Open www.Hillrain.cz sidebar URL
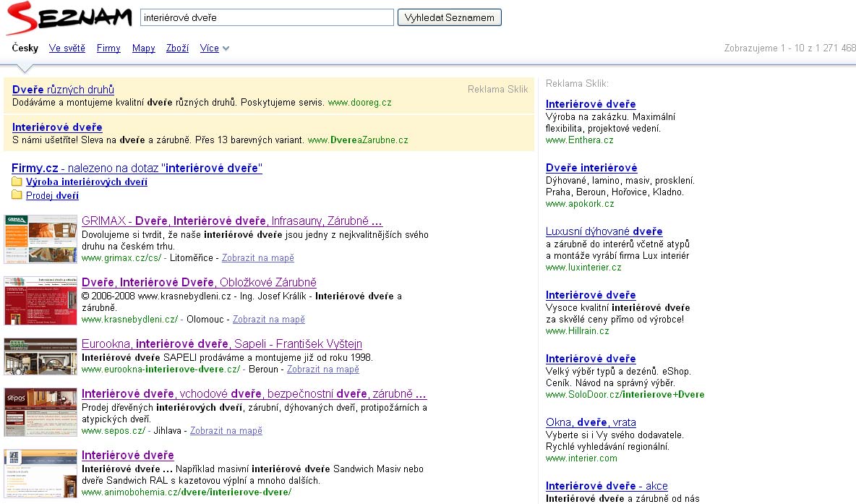Image resolution: width=856 pixels, height=504 pixels. 577,331
